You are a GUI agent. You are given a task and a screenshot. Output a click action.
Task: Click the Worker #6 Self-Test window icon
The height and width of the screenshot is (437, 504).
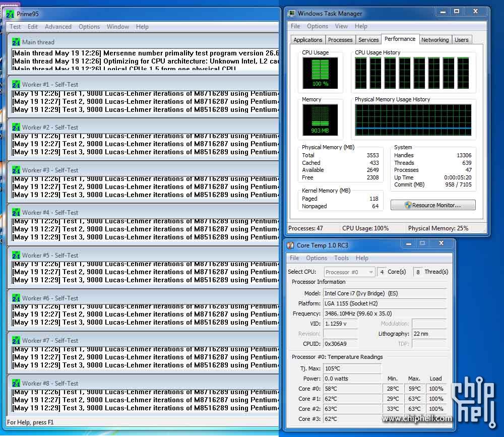16,298
